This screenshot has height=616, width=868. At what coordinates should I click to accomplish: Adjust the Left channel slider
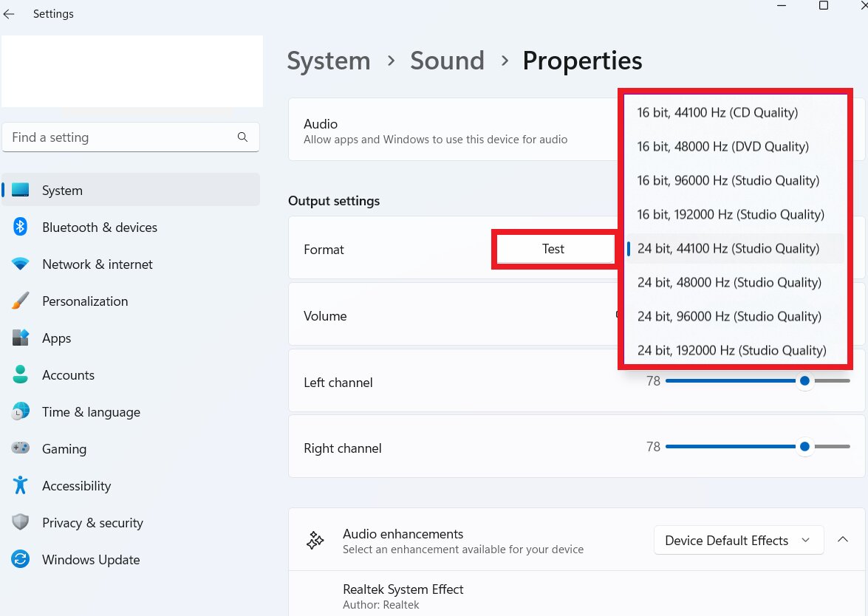pyautogui.click(x=804, y=380)
